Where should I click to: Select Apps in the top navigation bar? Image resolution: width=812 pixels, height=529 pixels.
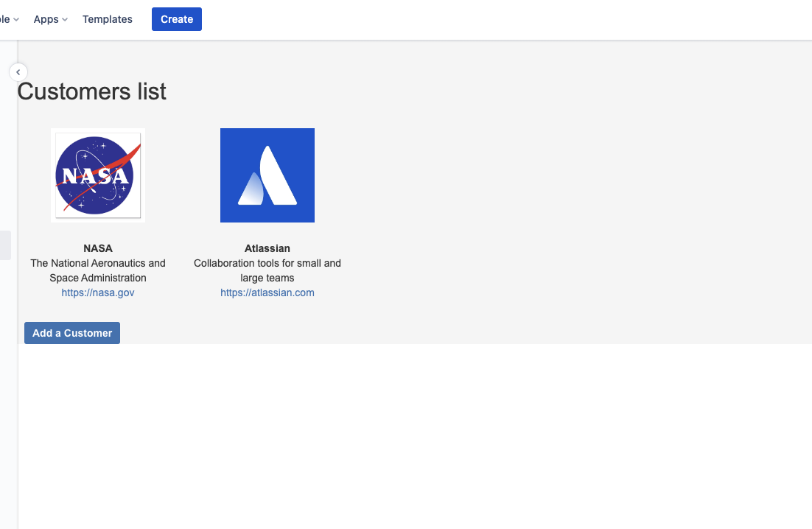pyautogui.click(x=46, y=19)
